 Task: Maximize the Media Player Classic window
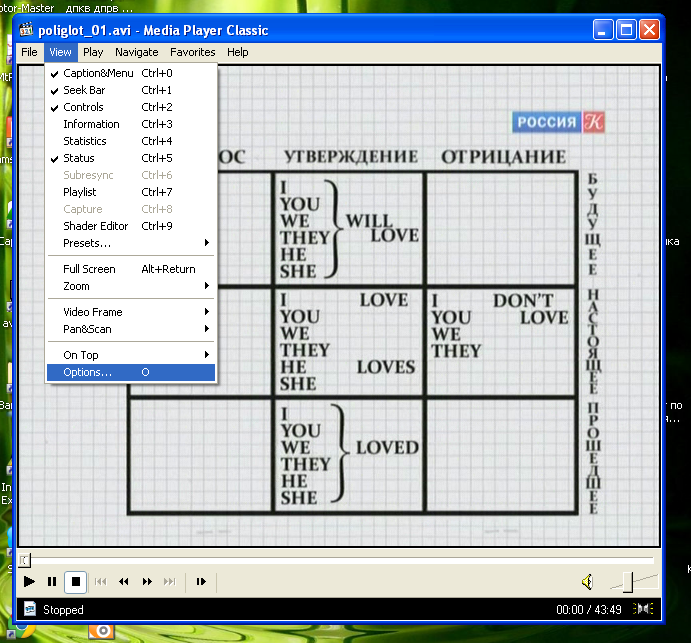click(626, 30)
